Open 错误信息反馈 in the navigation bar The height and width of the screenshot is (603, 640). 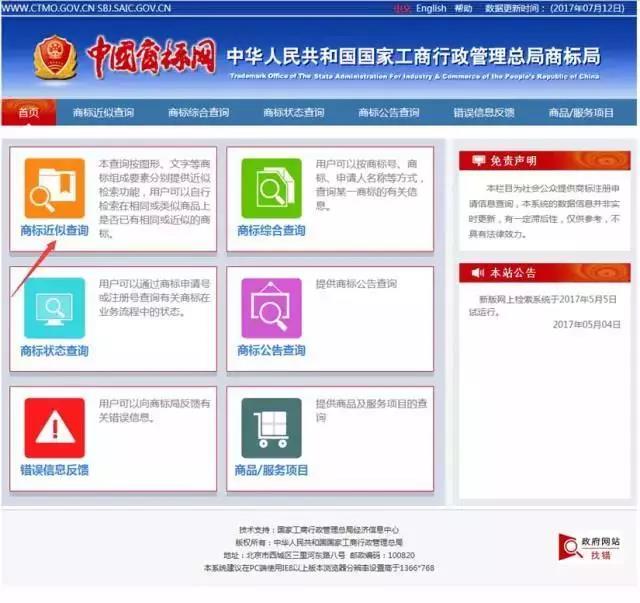484,113
